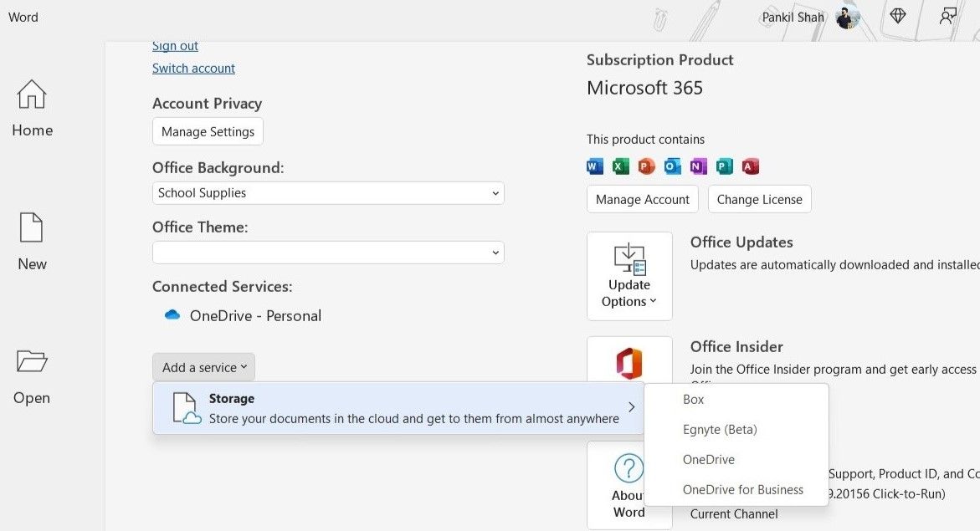980x531 pixels.
Task: Click the Access app icon under product contents
Action: click(750, 166)
